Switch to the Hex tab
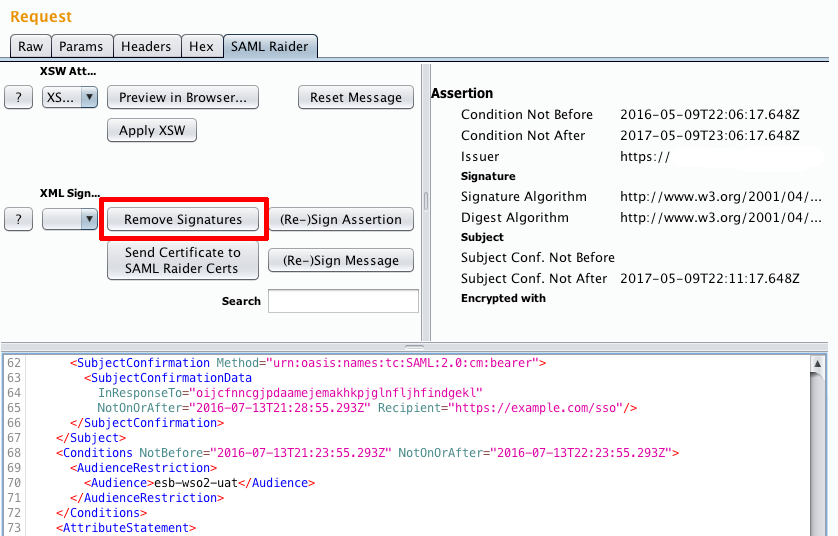The width and height of the screenshot is (838, 536). click(x=201, y=46)
